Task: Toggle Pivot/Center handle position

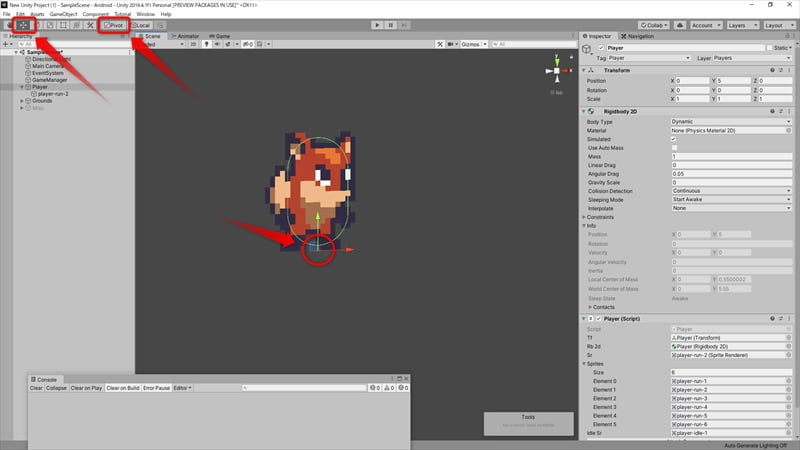Action: click(x=113, y=25)
